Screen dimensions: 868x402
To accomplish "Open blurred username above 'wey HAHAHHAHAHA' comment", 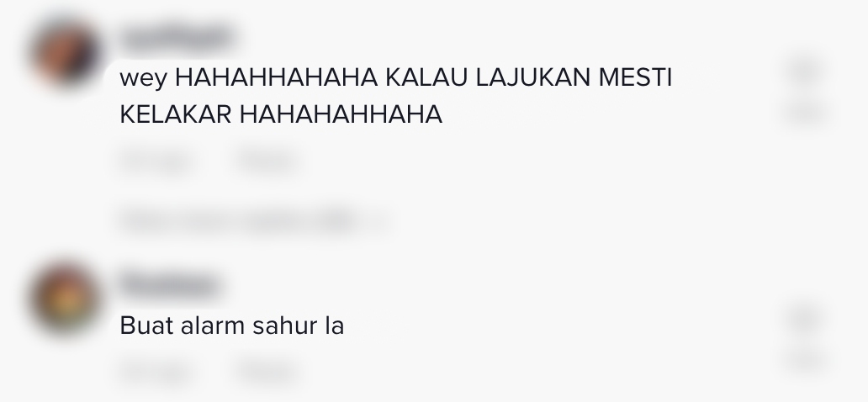I will point(176,38).
